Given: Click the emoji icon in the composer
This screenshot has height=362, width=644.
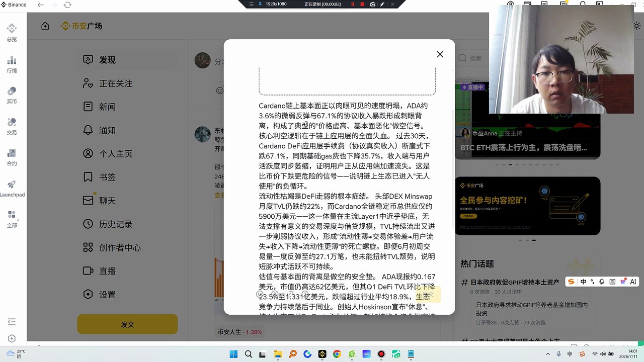Looking at the screenshot, I should 219,90.
